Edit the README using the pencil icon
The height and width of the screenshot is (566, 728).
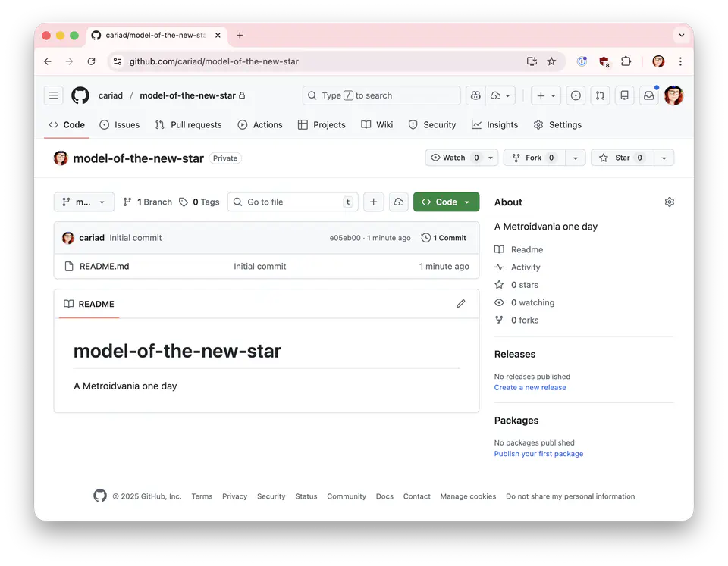460,303
